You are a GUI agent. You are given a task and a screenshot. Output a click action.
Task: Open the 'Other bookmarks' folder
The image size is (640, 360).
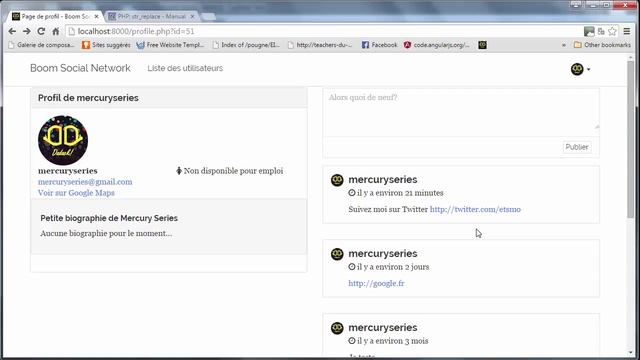click(602, 45)
